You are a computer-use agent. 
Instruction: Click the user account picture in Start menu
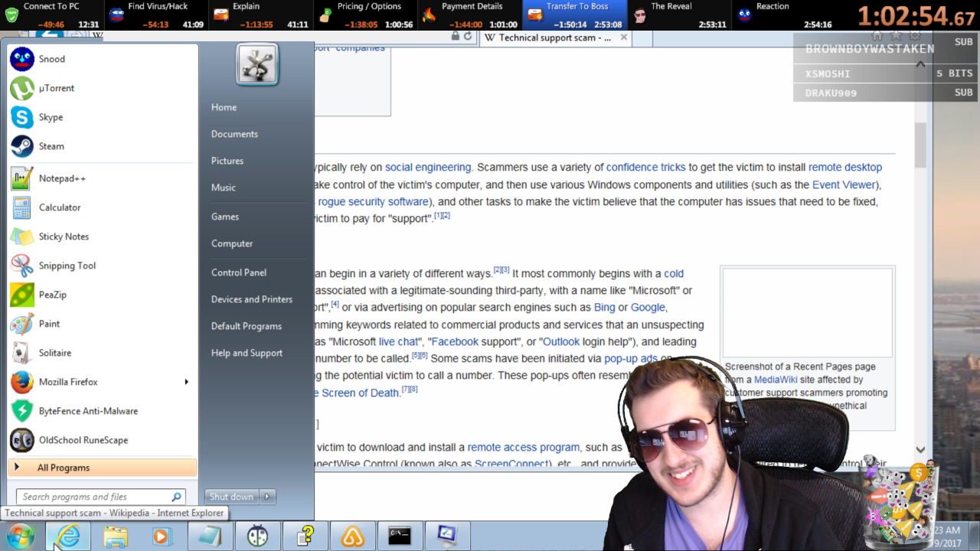(x=257, y=64)
